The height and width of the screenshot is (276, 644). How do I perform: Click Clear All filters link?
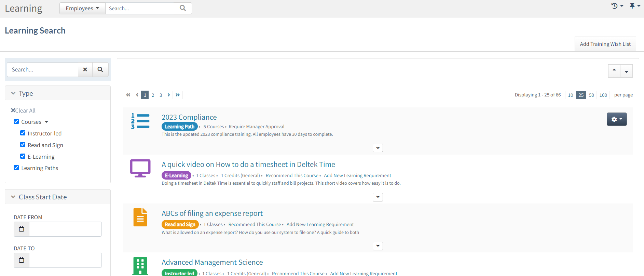25,110
